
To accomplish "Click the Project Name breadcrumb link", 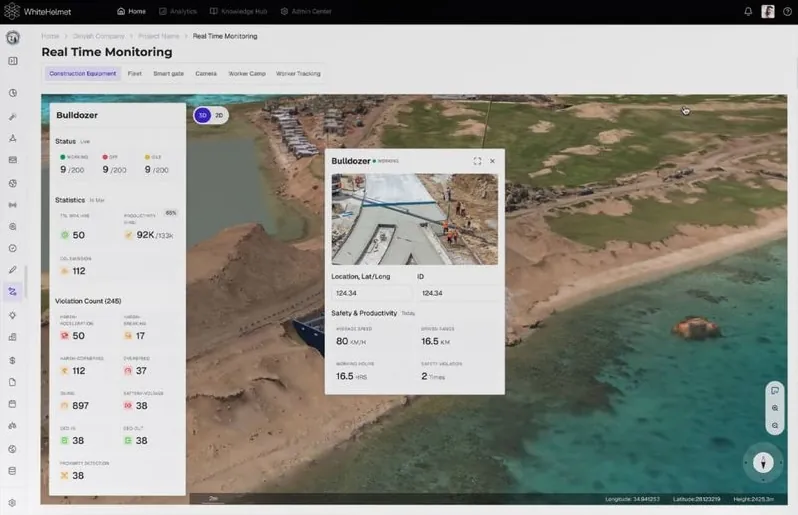I will point(159,36).
